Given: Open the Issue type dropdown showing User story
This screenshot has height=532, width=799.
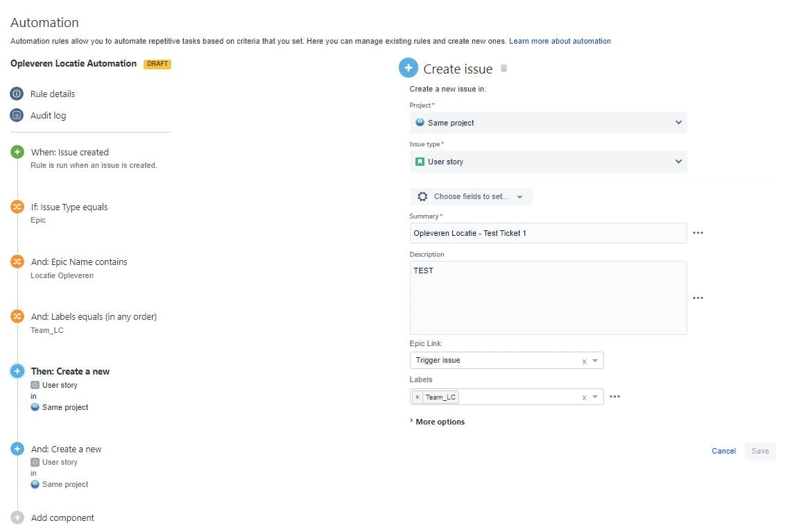Looking at the screenshot, I should coord(549,162).
